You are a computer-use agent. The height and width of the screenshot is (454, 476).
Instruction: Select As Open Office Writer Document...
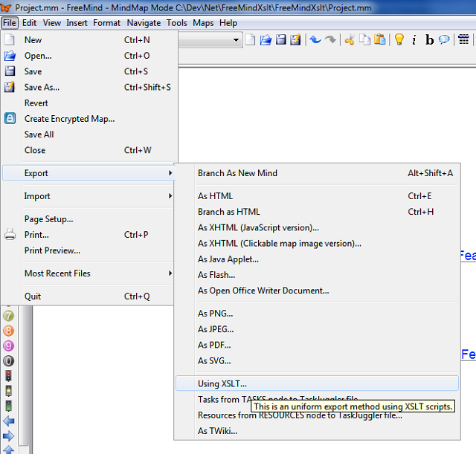317,291
